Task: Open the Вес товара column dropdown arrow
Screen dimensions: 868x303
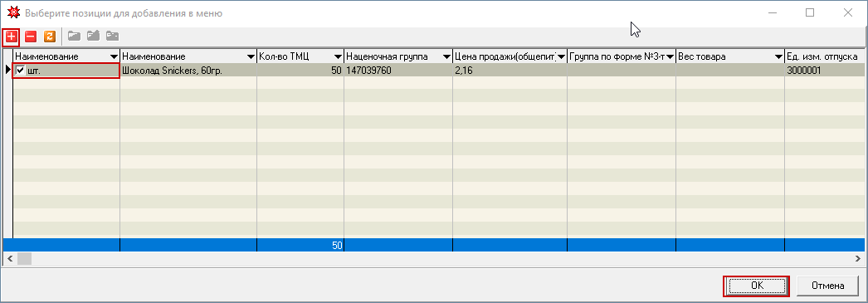Action: pyautogui.click(x=779, y=56)
